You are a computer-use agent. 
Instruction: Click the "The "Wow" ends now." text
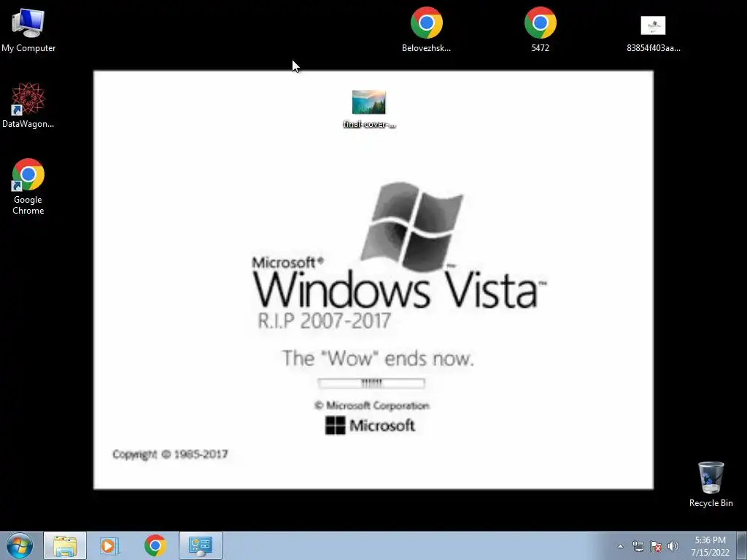pyautogui.click(x=378, y=358)
